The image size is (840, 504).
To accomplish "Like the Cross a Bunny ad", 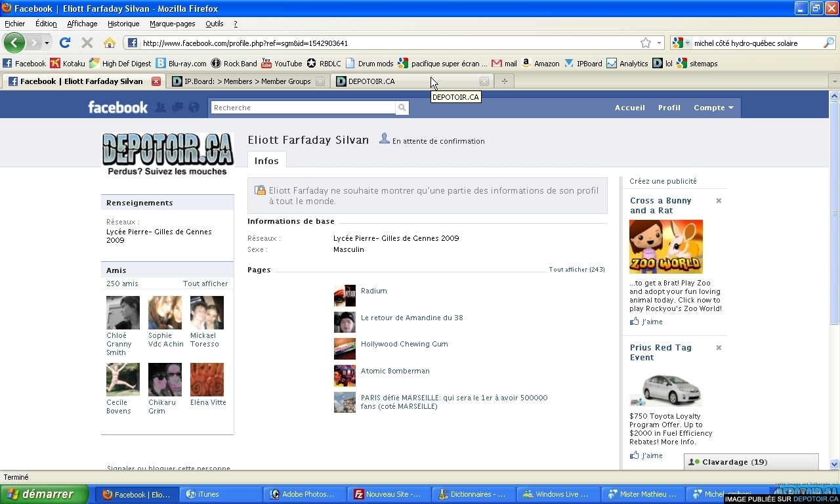I will tap(646, 322).
